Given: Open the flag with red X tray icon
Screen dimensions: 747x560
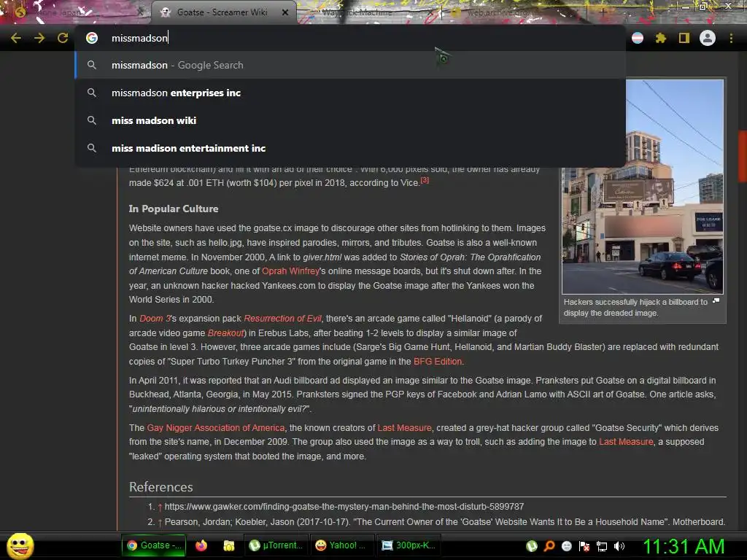Looking at the screenshot, I should point(584,546).
